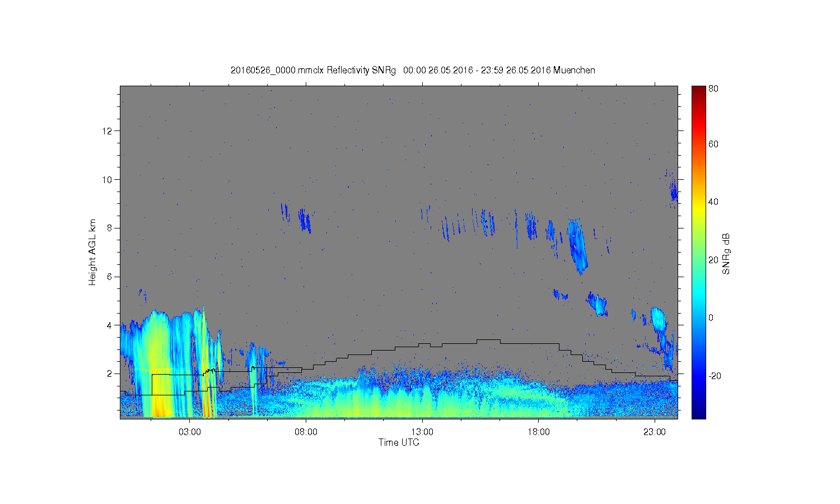Viewport: 840px width, 504px height.
Task: Click the height tick label '6'
Action: [x=110, y=277]
